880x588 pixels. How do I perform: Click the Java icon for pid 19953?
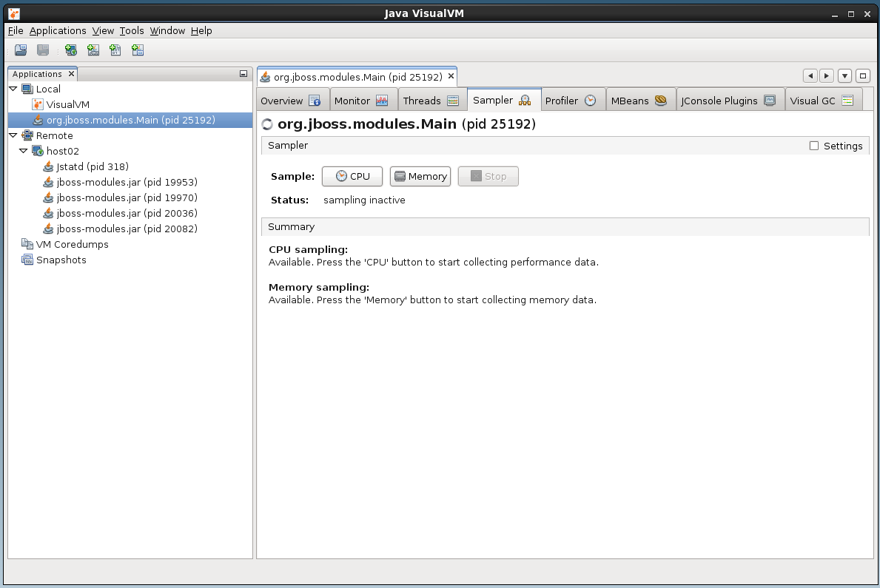48,182
